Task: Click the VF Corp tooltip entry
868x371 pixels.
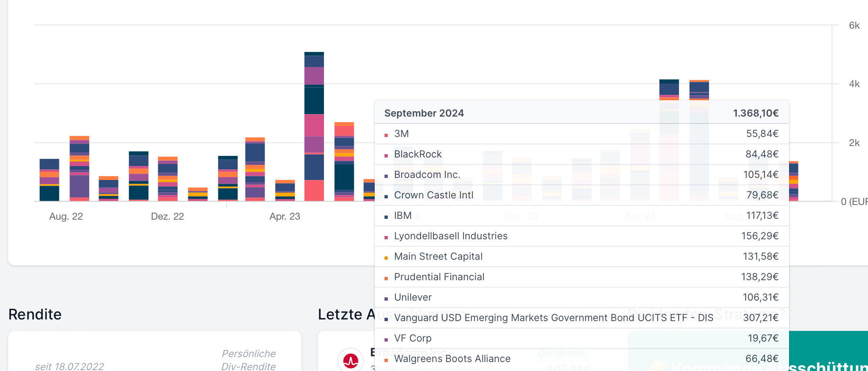Action: click(x=581, y=338)
